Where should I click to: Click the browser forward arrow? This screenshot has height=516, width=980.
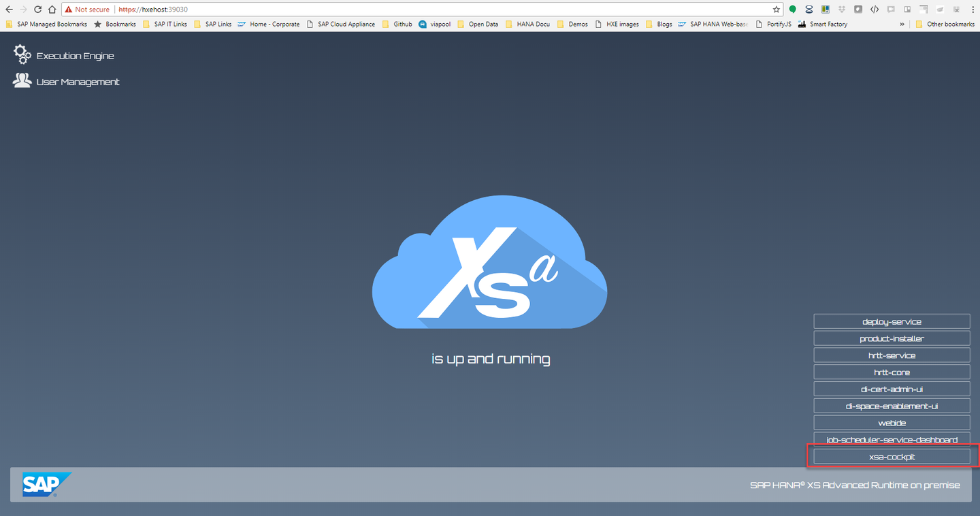pos(23,10)
